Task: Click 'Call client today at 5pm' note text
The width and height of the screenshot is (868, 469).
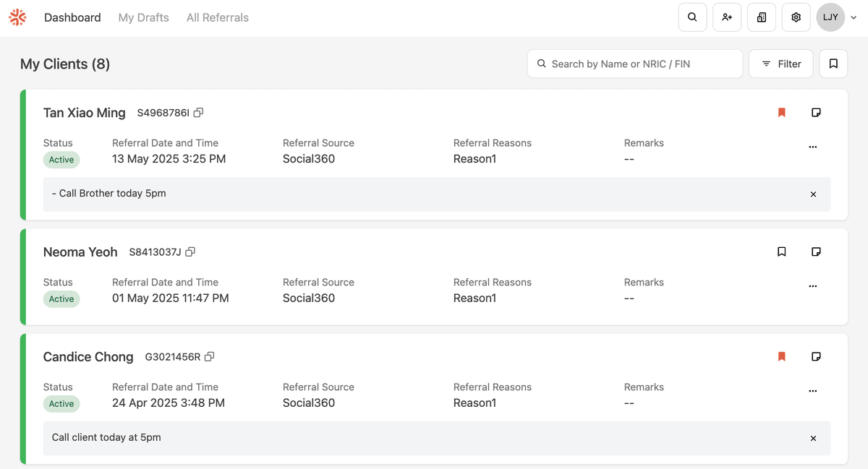Action: click(x=106, y=438)
